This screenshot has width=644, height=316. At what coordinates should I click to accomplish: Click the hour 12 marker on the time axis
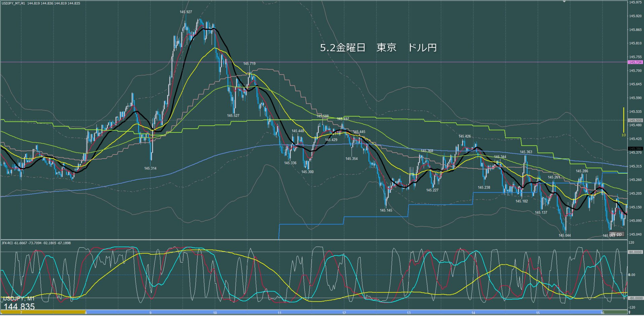coord(344,313)
